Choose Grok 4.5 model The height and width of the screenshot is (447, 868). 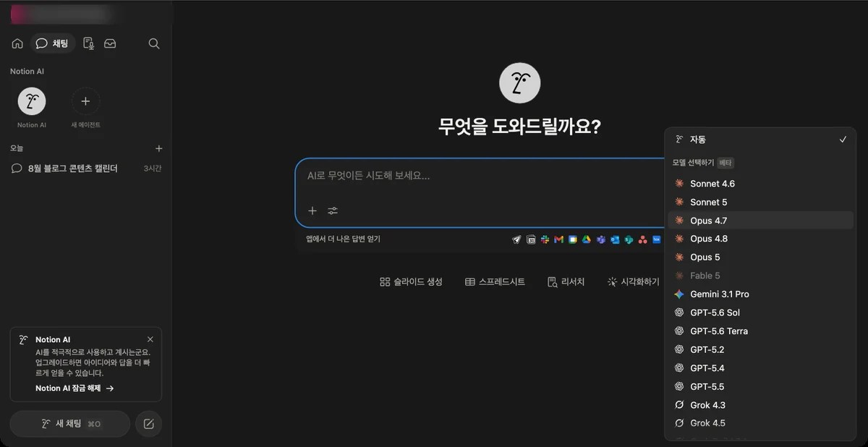pos(760,423)
